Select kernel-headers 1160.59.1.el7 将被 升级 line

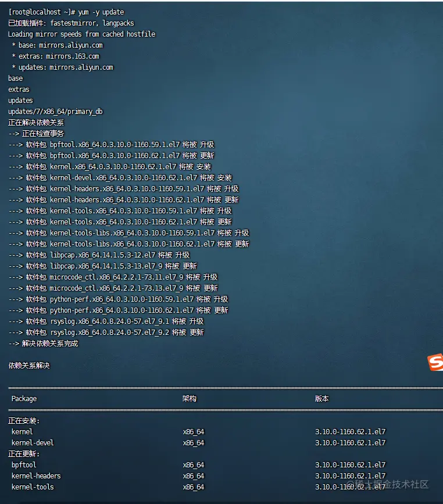(x=123, y=189)
